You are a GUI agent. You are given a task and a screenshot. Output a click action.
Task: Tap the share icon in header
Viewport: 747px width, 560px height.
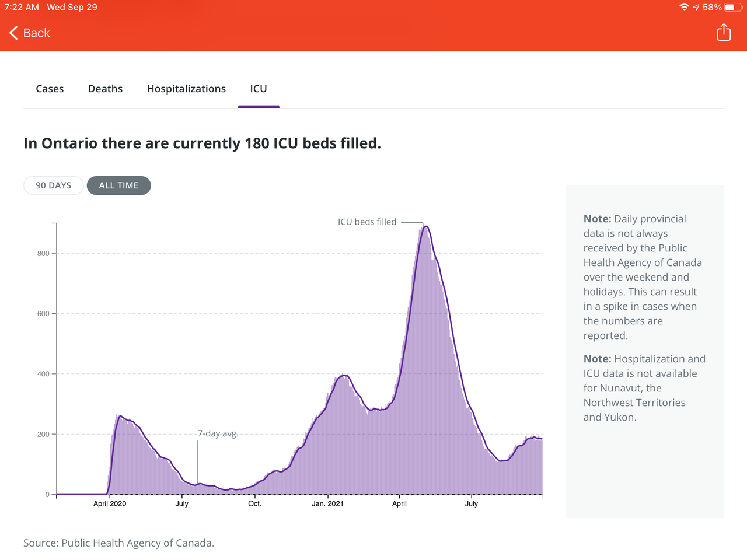(x=724, y=32)
